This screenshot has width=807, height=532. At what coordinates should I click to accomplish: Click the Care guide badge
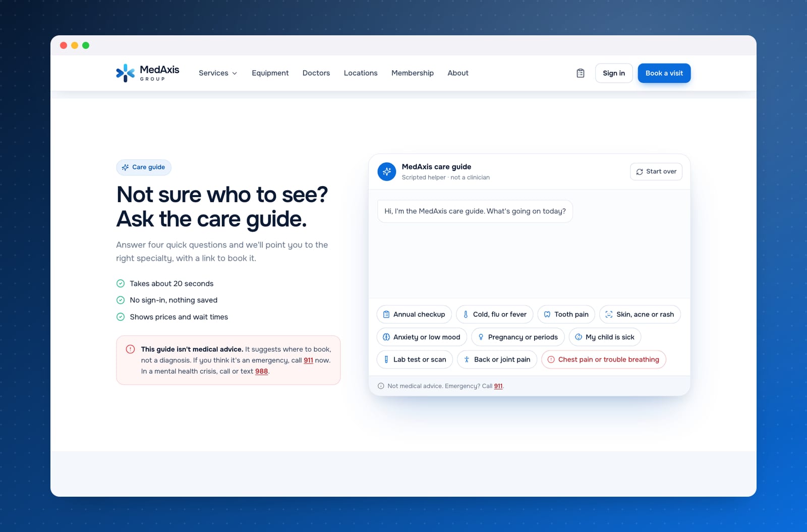pyautogui.click(x=144, y=167)
